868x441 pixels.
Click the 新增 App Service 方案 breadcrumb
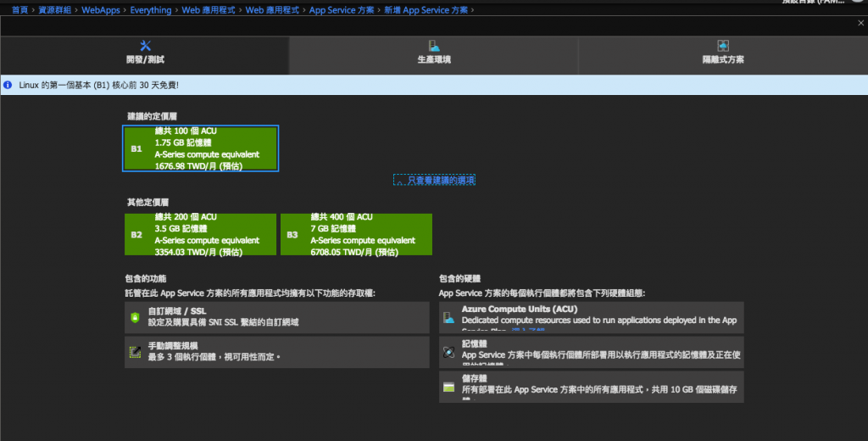pos(426,10)
